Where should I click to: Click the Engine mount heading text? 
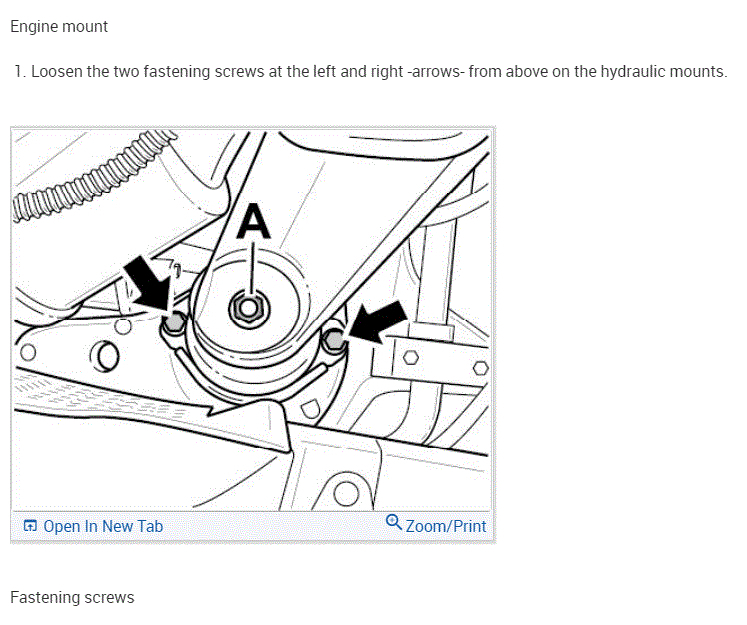59,27
